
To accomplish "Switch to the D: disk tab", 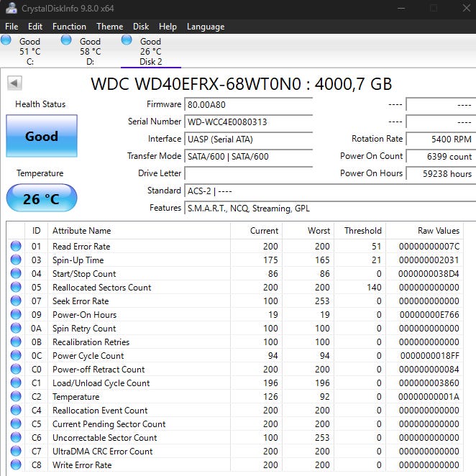I will coord(89,51).
